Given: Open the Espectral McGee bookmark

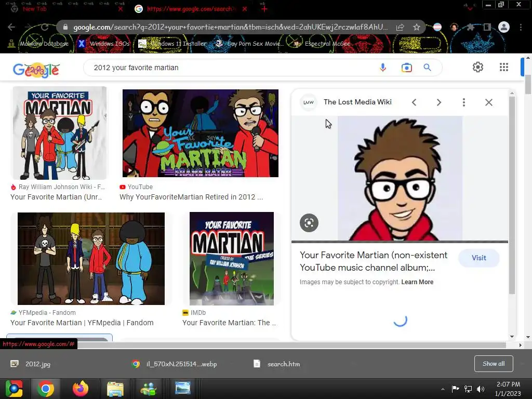Looking at the screenshot, I should [x=322, y=44].
